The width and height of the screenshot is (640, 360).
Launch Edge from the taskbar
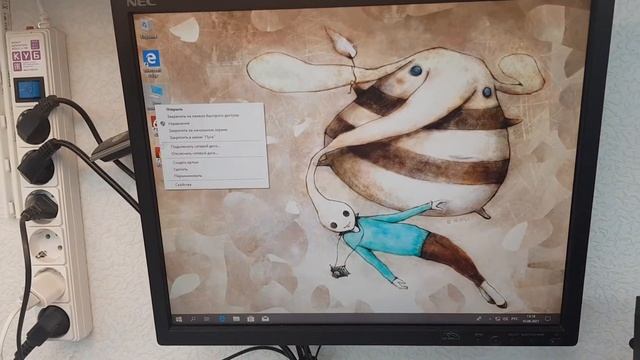point(222,319)
